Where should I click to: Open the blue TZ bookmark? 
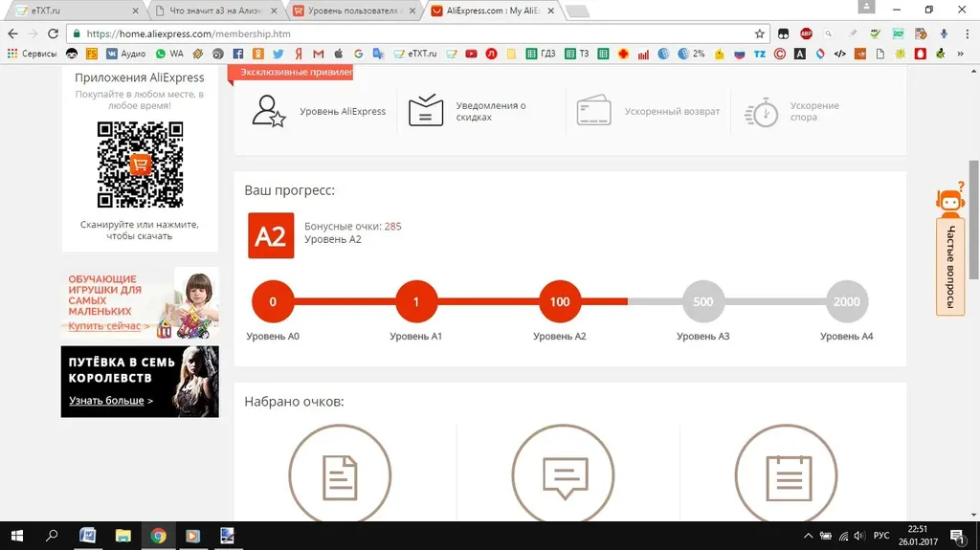759,54
